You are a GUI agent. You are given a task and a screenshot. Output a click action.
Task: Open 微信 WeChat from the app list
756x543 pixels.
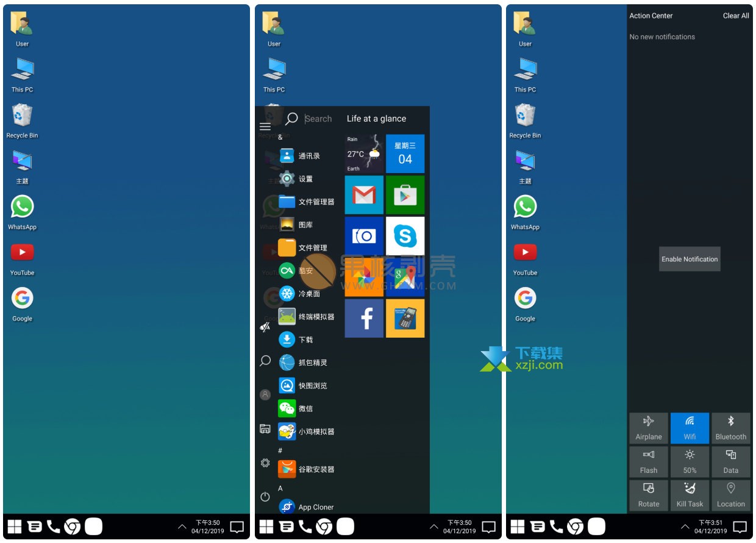pos(296,408)
